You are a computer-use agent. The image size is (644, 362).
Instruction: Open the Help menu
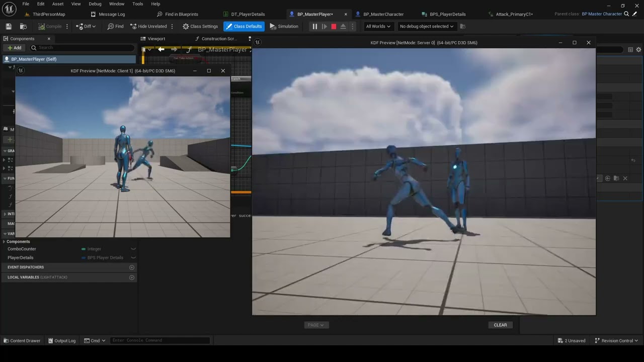click(x=155, y=4)
